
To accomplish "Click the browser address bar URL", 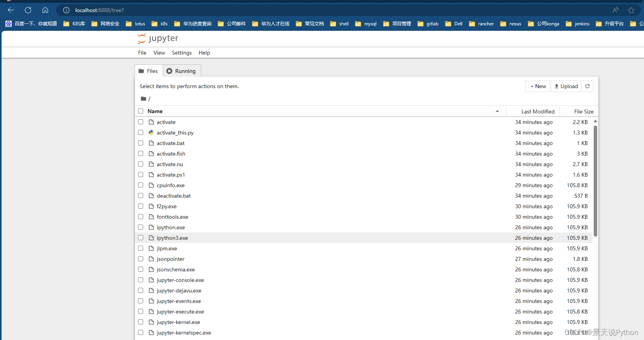I will coord(99,10).
